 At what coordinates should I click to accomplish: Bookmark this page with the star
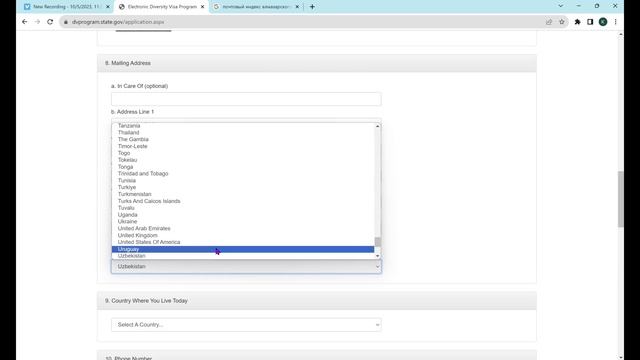click(x=562, y=22)
